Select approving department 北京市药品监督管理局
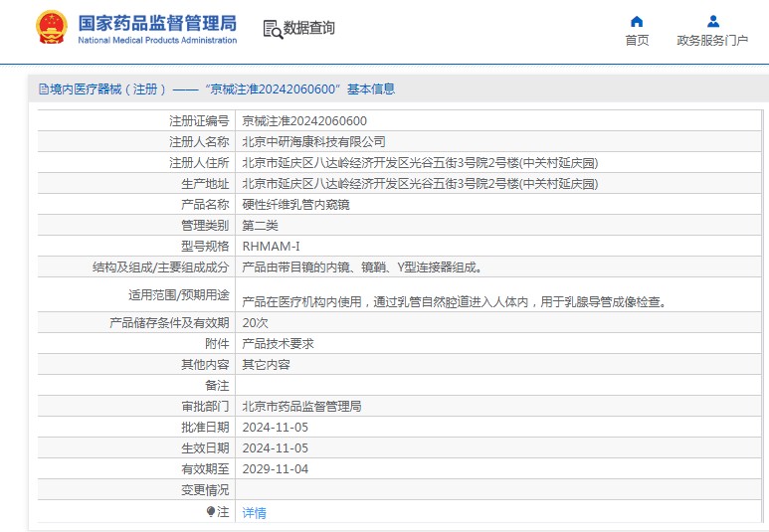This screenshot has width=769, height=532. (x=301, y=407)
